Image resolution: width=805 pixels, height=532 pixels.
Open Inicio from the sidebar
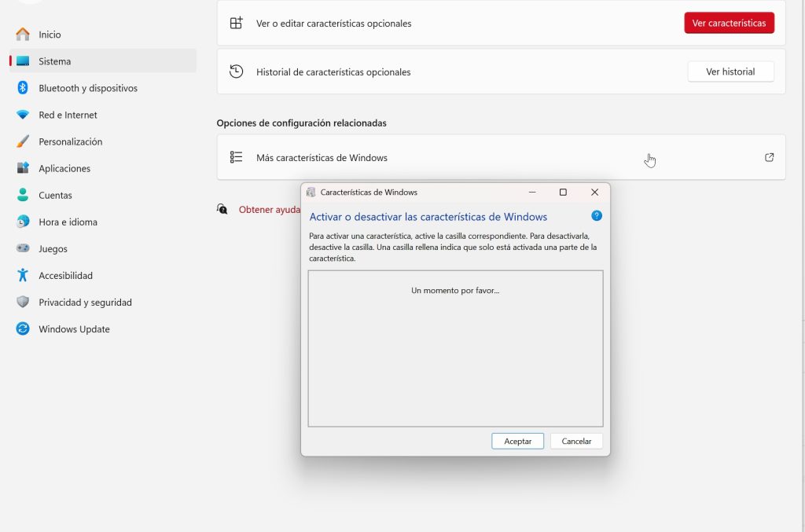pos(103,35)
